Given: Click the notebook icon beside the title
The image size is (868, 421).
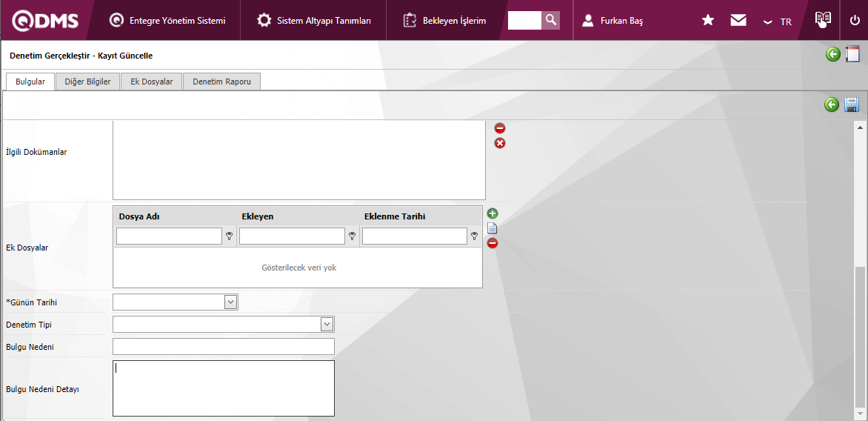Looking at the screenshot, I should tap(852, 54).
